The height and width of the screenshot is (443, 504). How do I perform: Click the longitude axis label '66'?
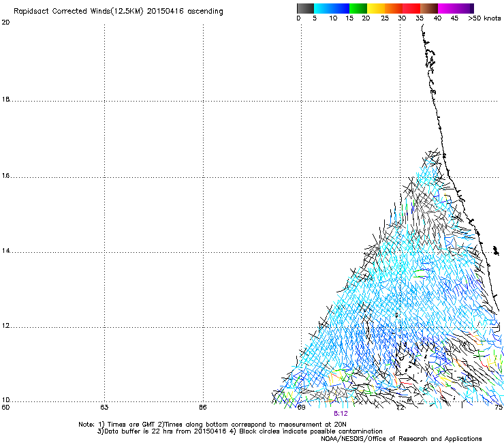coord(202,408)
